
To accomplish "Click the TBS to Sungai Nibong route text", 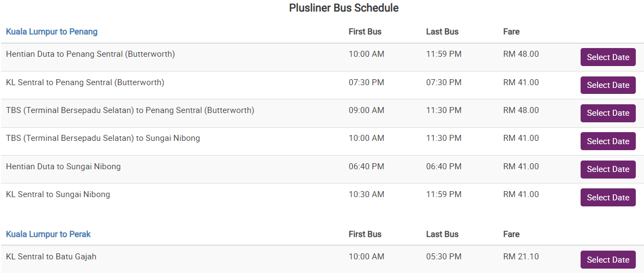I will (x=103, y=138).
